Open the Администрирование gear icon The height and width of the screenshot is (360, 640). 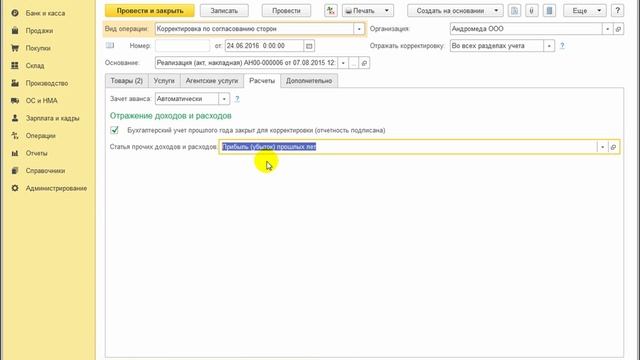(15, 188)
